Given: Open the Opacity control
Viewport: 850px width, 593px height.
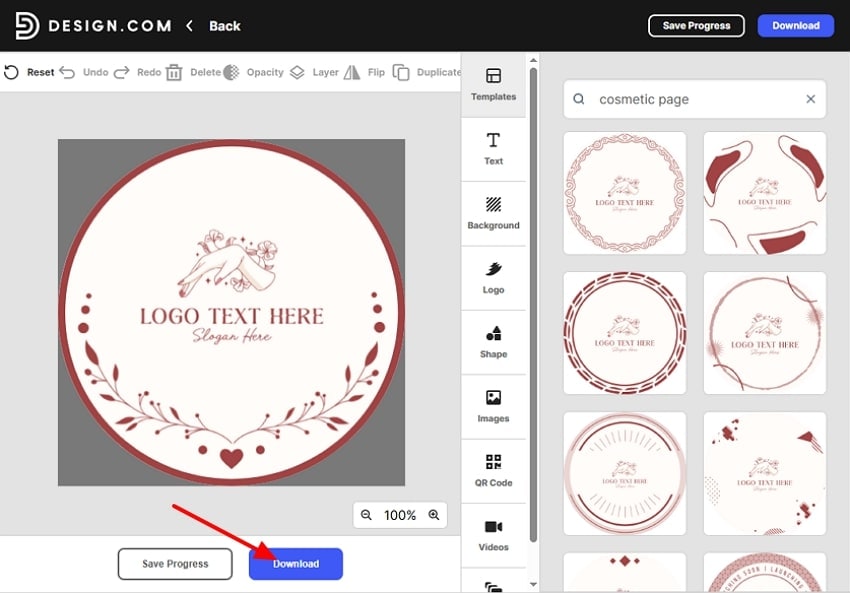Looking at the screenshot, I should pyautogui.click(x=254, y=72).
